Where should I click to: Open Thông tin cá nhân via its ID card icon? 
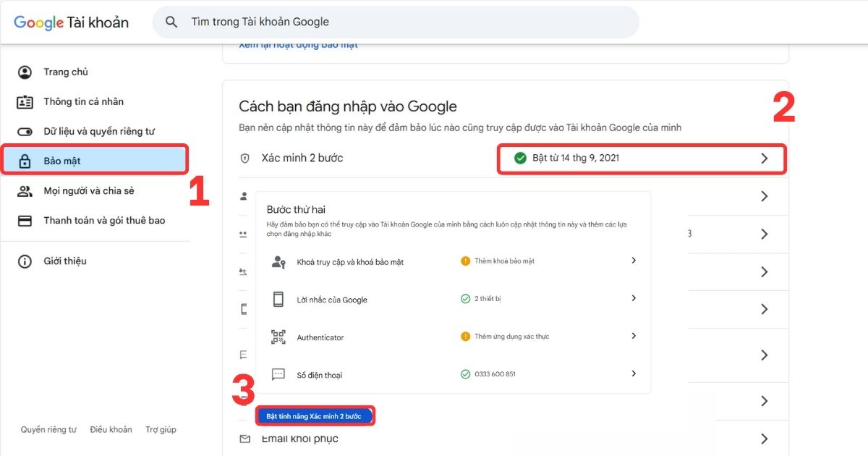click(25, 101)
